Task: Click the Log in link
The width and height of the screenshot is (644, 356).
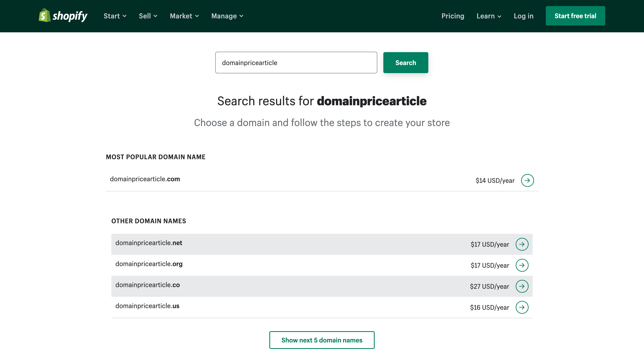Action: pos(524,16)
